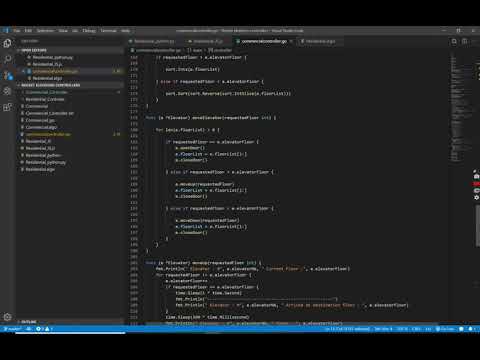Click the split editor icon
This screenshot has height=360, width=480.
[464, 41]
